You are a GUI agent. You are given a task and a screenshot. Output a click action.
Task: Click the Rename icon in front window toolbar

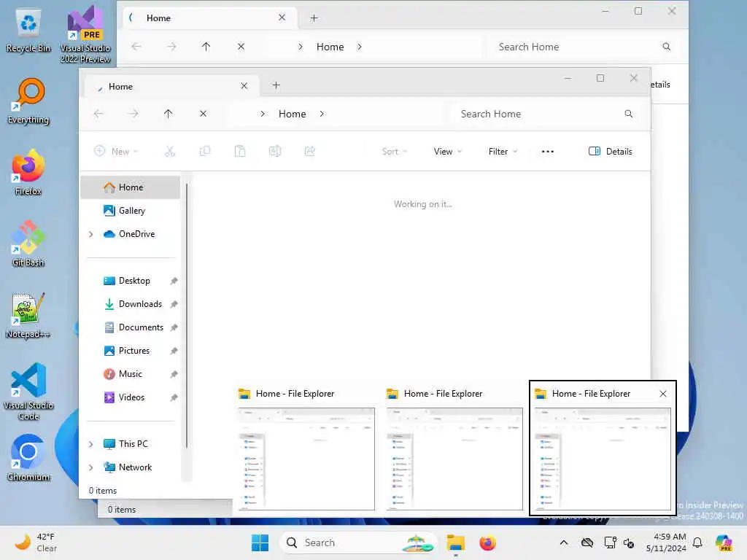pos(275,152)
